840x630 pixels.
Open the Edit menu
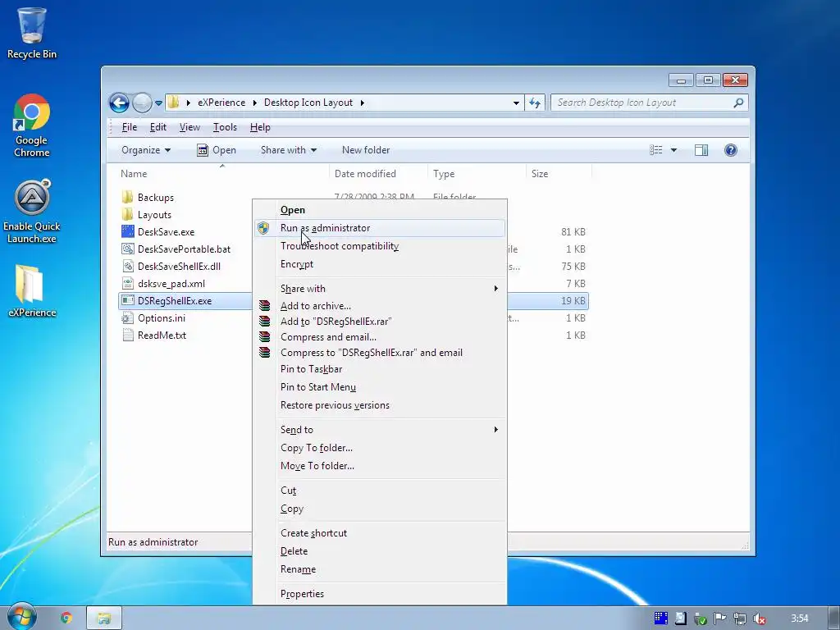tap(158, 127)
